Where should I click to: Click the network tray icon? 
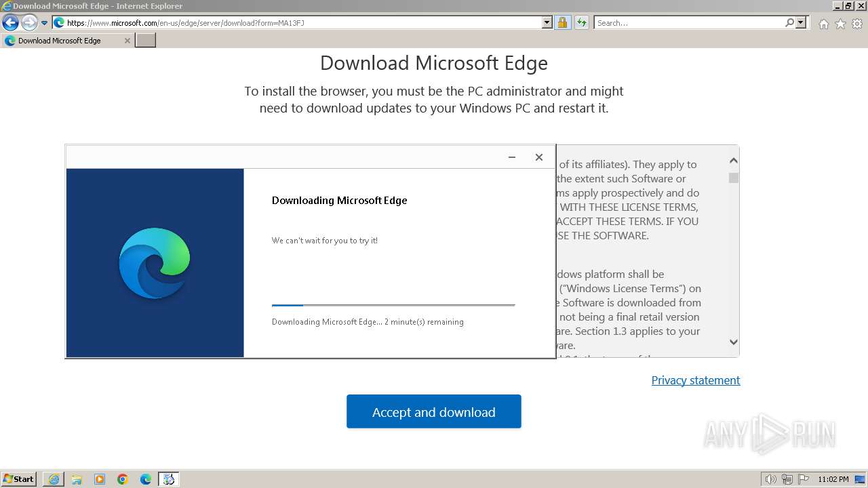pos(787,479)
